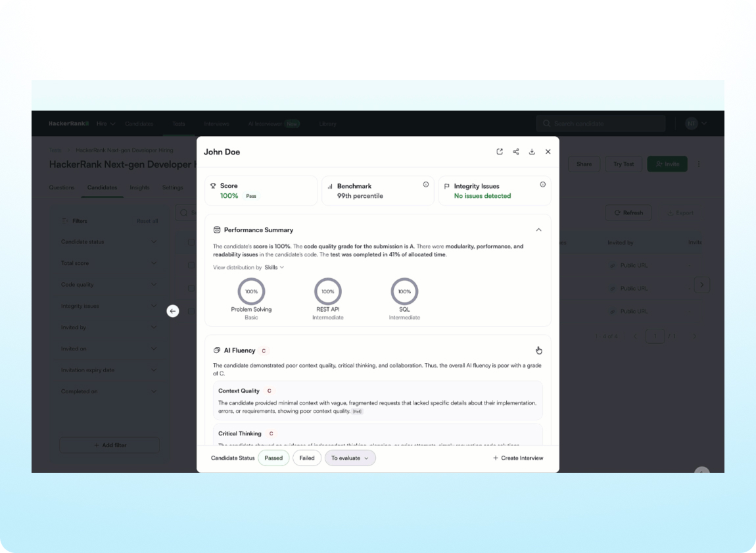Switch to the Candidates tab
The image size is (756, 553).
coord(102,187)
